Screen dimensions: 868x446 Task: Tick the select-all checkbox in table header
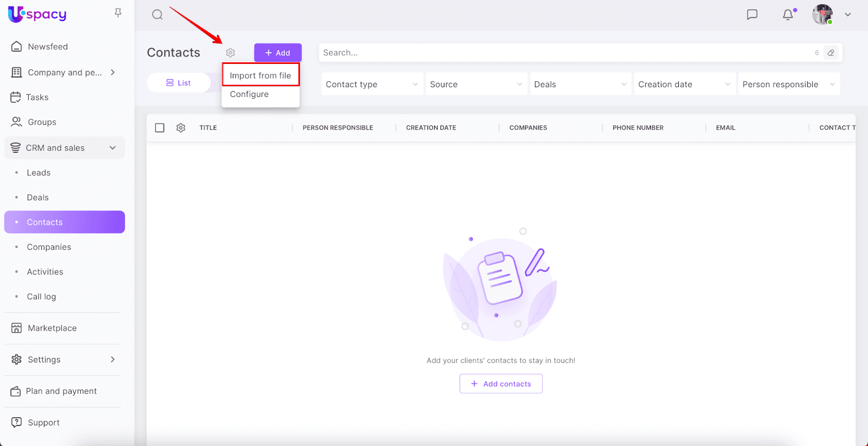pos(159,128)
